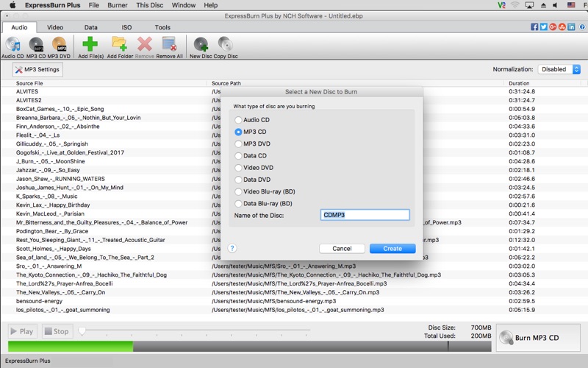Click the Cancel button
This screenshot has height=368, width=588.
pyautogui.click(x=342, y=249)
